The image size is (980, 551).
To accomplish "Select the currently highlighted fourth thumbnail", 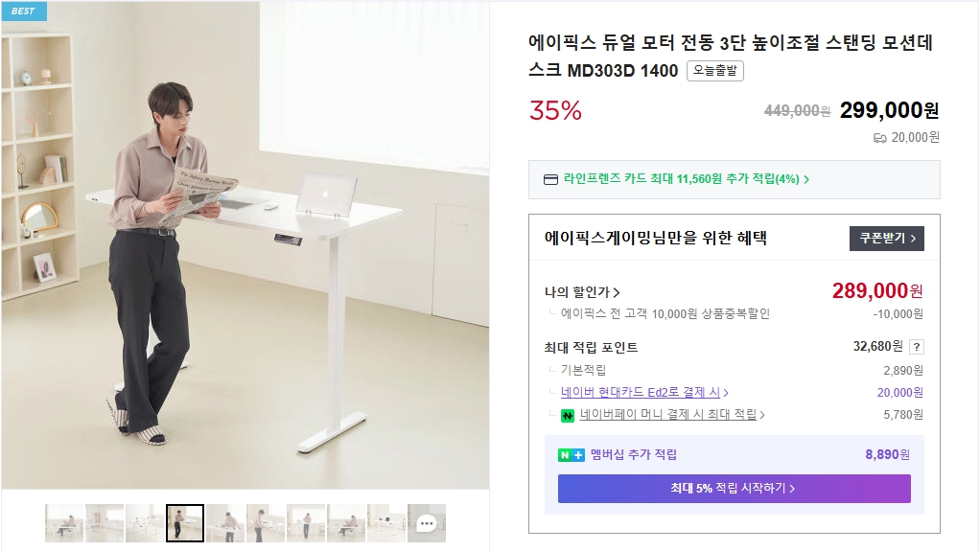I will point(185,523).
